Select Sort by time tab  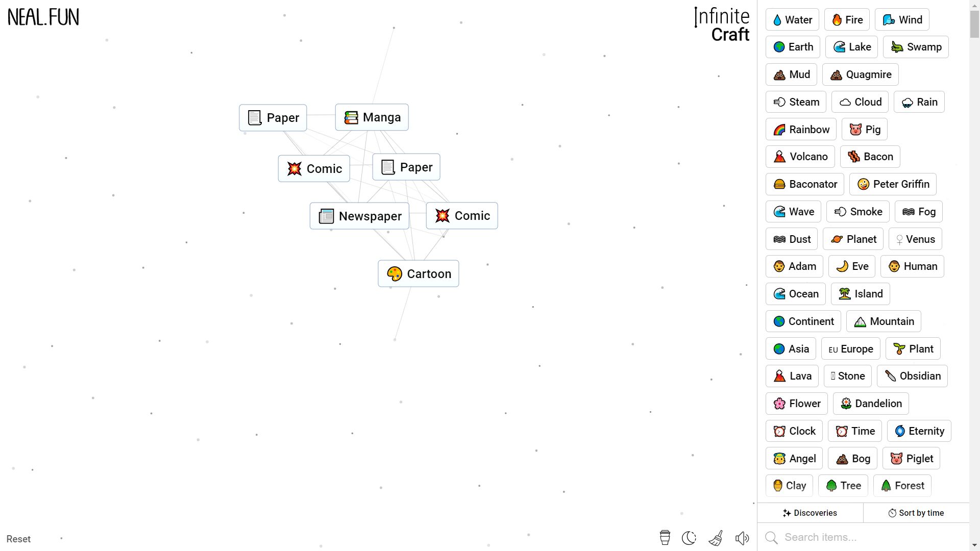tap(917, 513)
